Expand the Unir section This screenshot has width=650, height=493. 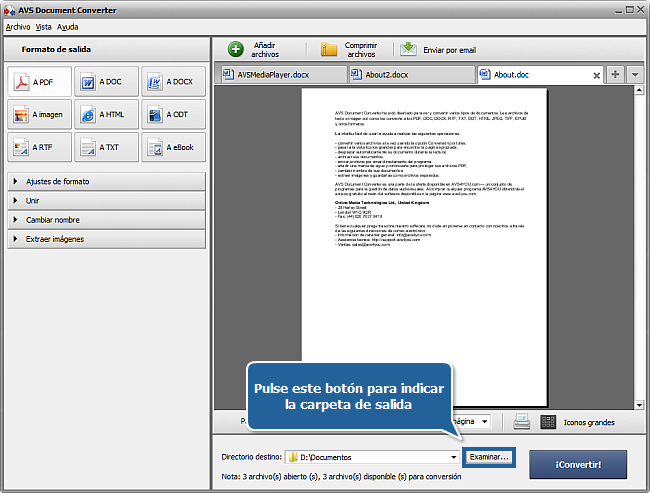[107, 201]
